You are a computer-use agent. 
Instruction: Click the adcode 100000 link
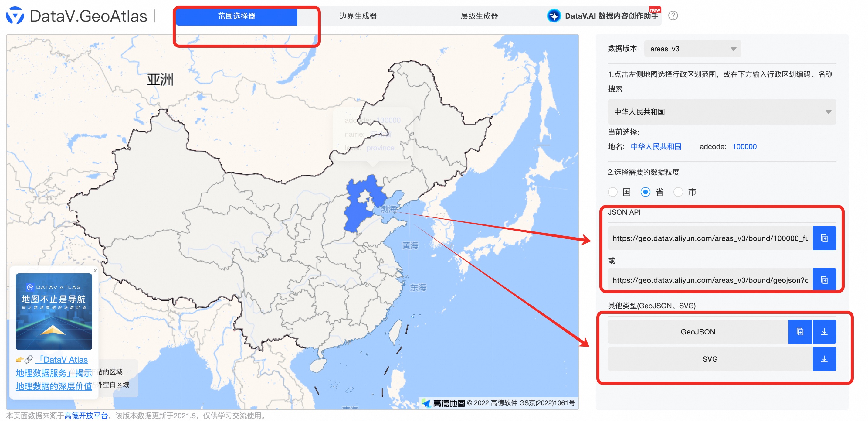[x=744, y=146]
